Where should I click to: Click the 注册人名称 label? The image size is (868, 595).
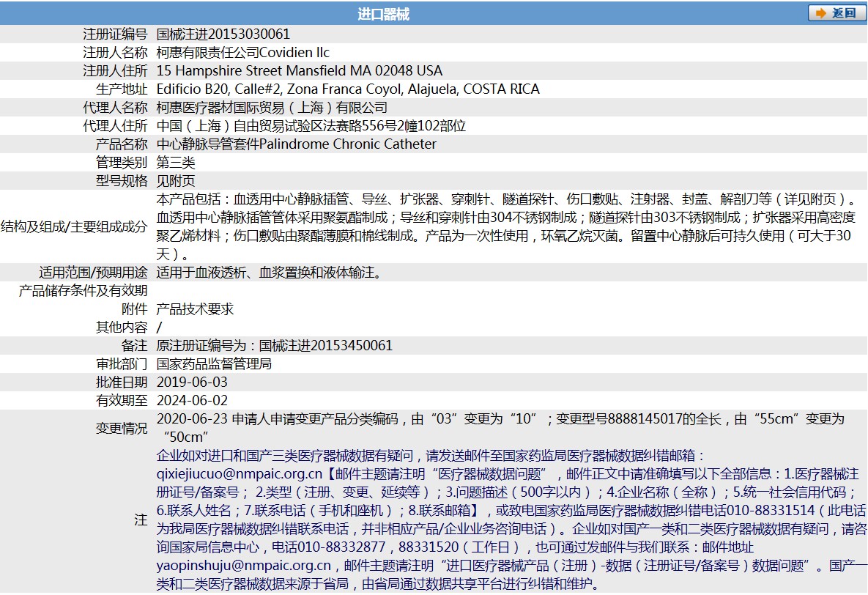point(115,53)
